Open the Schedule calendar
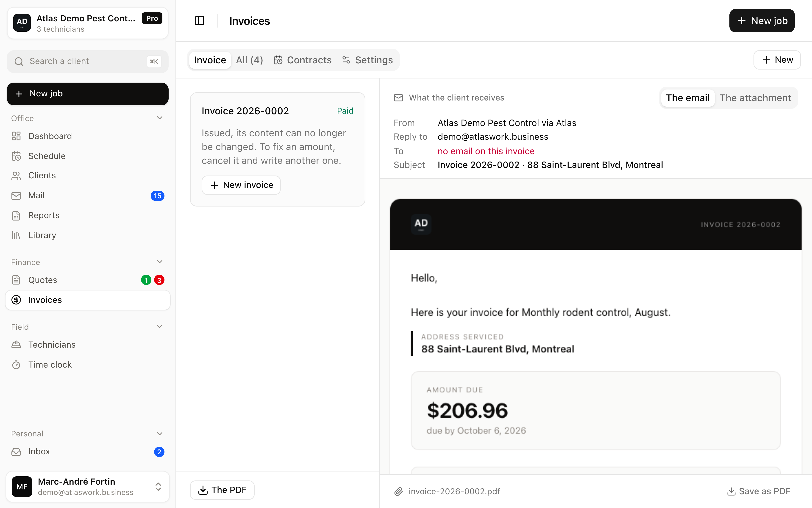Screen dimensions: 812x508 (x=88, y=156)
